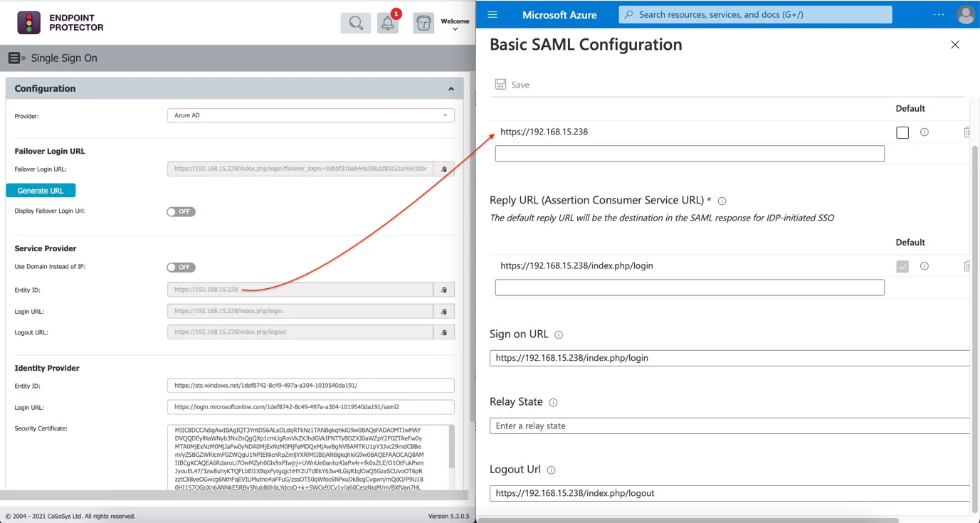The image size is (980, 523).
Task: Copy the Service Provider Entity ID
Action: tap(443, 290)
